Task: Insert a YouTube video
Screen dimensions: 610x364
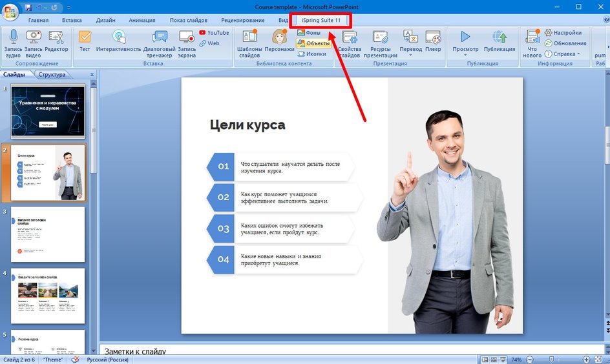Action: [215, 33]
